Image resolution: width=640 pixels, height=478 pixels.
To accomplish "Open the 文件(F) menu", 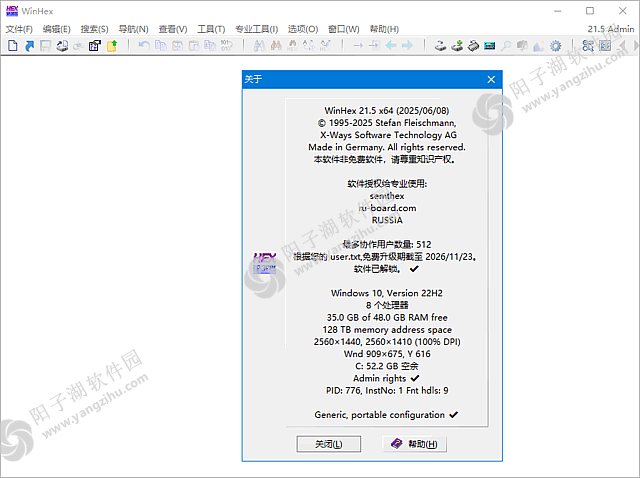I will pyautogui.click(x=19, y=29).
